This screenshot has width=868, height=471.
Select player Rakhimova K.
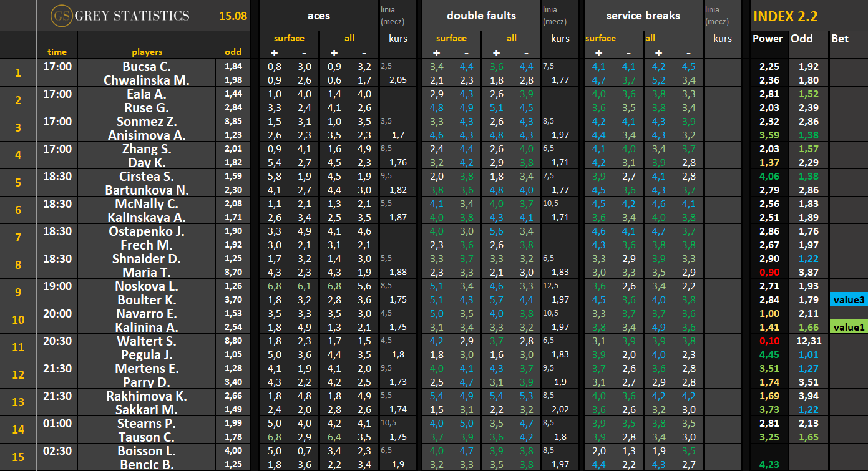coord(147,396)
